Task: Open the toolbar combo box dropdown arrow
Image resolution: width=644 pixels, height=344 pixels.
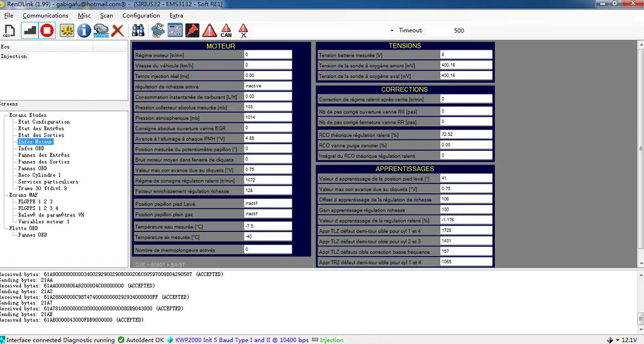Action: coord(392,30)
